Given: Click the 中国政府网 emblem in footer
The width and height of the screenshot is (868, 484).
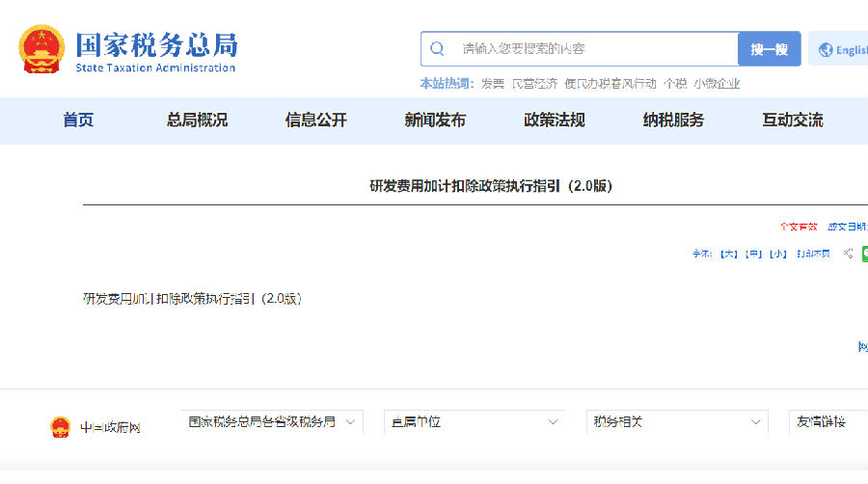Looking at the screenshot, I should click(61, 427).
